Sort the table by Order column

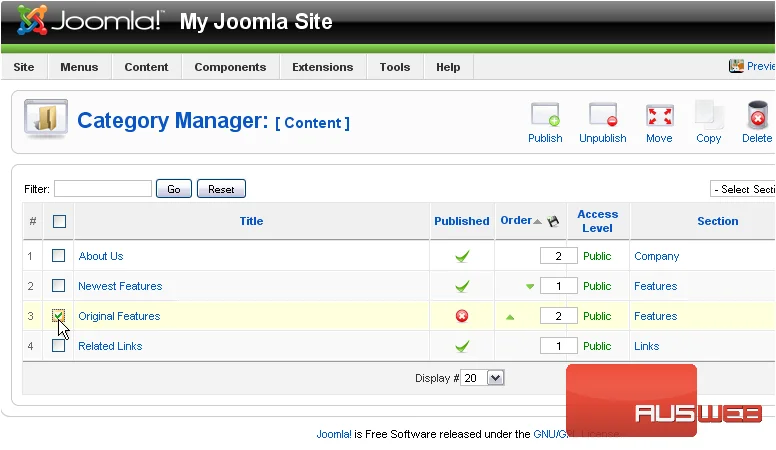coord(516,220)
